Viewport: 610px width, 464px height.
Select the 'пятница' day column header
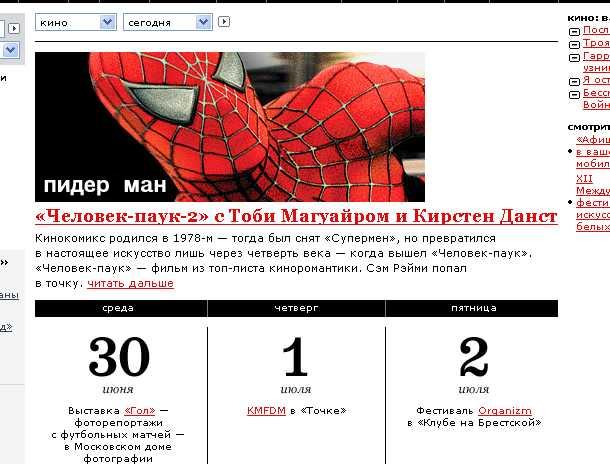tap(473, 308)
